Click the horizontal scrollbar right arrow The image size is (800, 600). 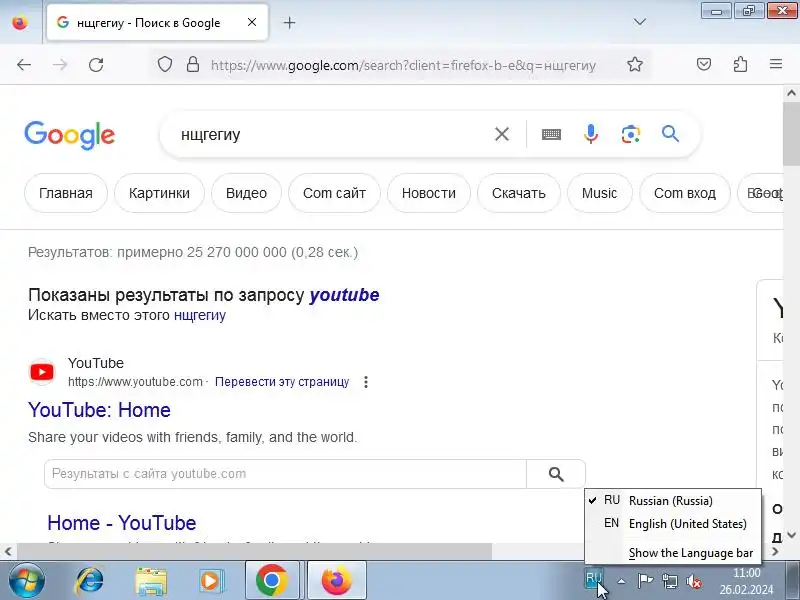pos(776,551)
